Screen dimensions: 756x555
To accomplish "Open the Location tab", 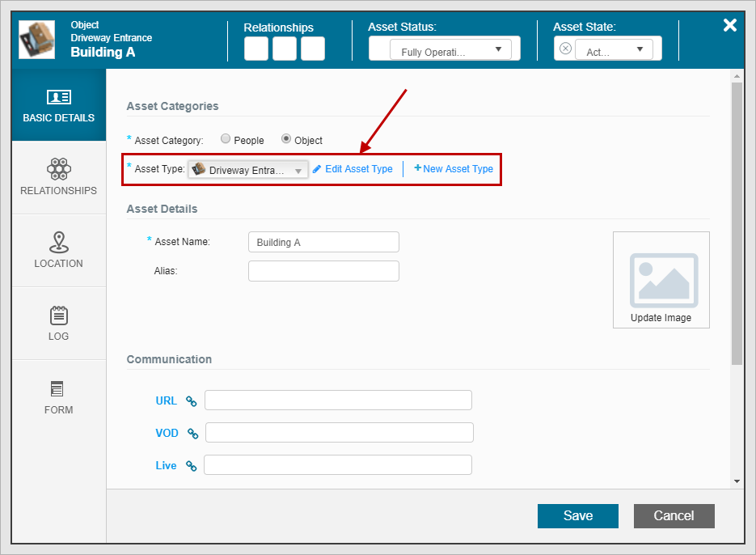I will (58, 250).
